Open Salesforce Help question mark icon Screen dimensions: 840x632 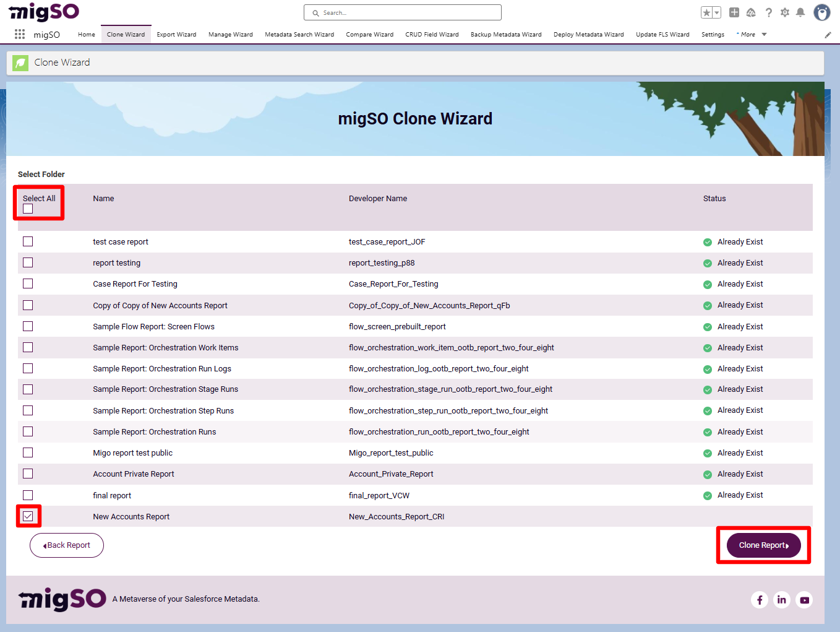[768, 12]
